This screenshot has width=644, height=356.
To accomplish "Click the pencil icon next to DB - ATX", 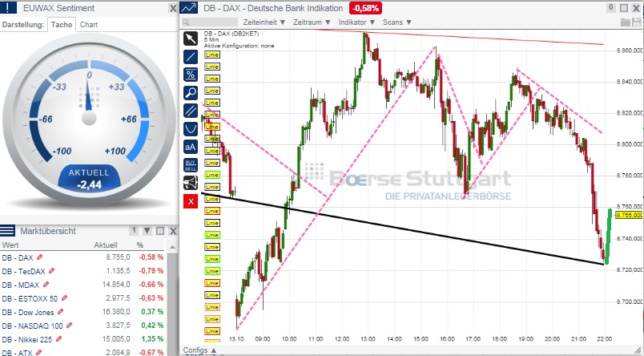I will coord(38,352).
